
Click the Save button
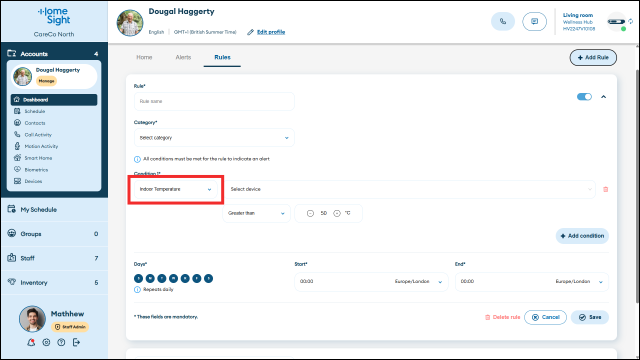pyautogui.click(x=590, y=317)
